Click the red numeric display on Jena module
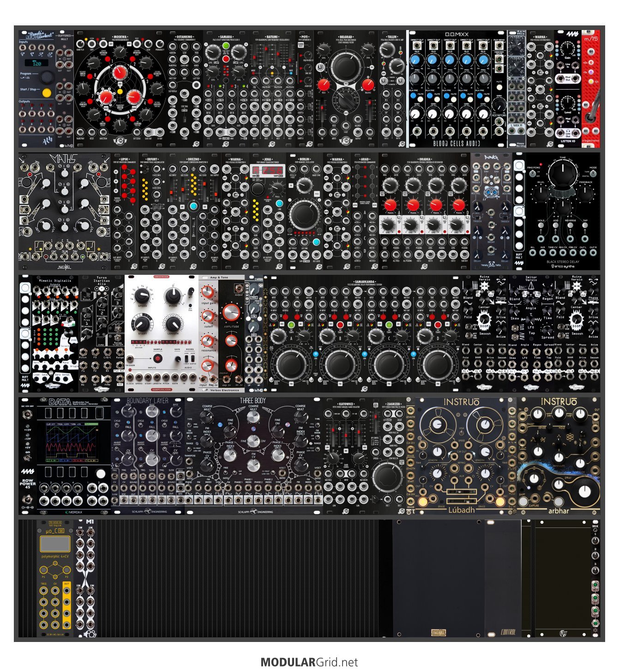The height and width of the screenshot is (672, 619). (268, 170)
